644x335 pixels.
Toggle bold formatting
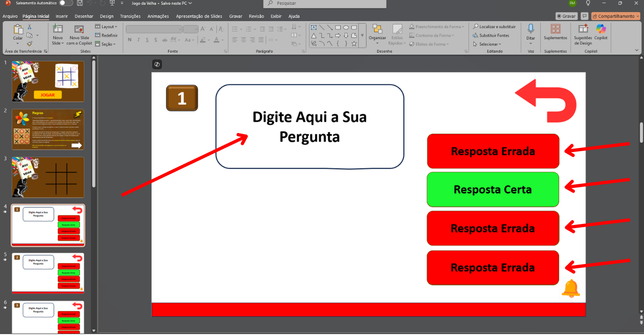[129, 40]
